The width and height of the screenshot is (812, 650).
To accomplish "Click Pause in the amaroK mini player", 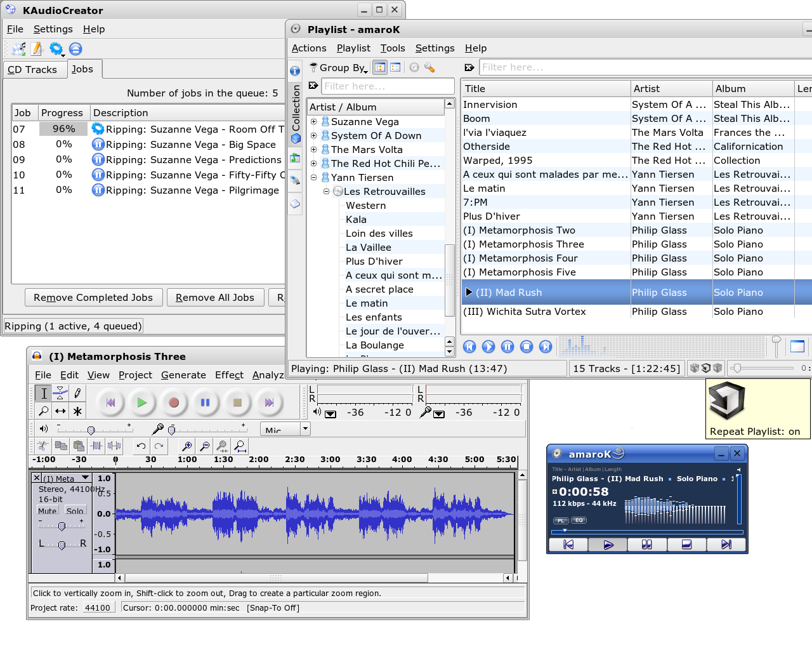I will point(647,545).
